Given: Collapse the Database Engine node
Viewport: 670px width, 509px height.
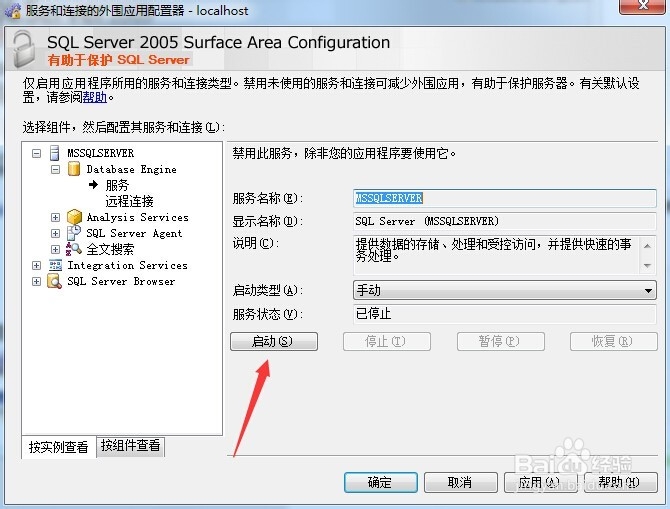Looking at the screenshot, I should 56,170.
